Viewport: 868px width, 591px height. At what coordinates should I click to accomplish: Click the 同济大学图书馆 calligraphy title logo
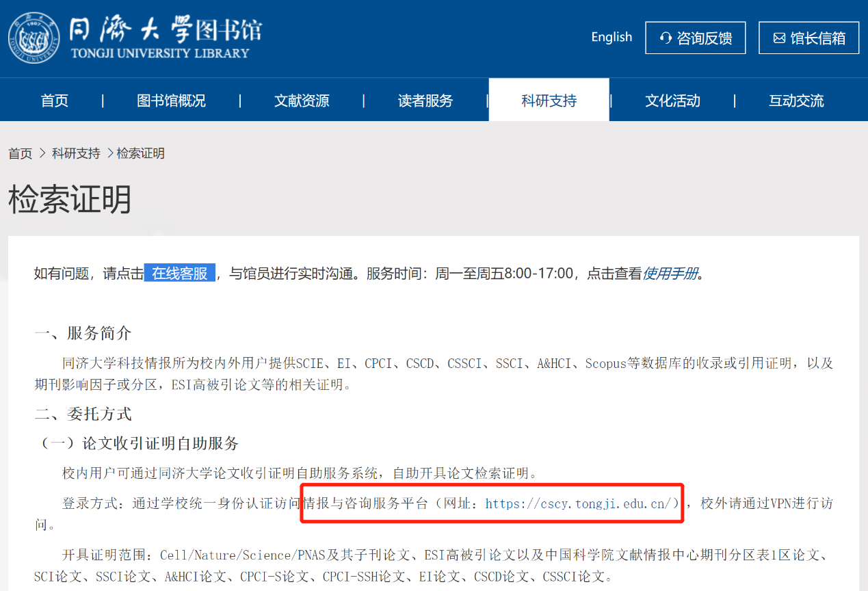[166, 38]
